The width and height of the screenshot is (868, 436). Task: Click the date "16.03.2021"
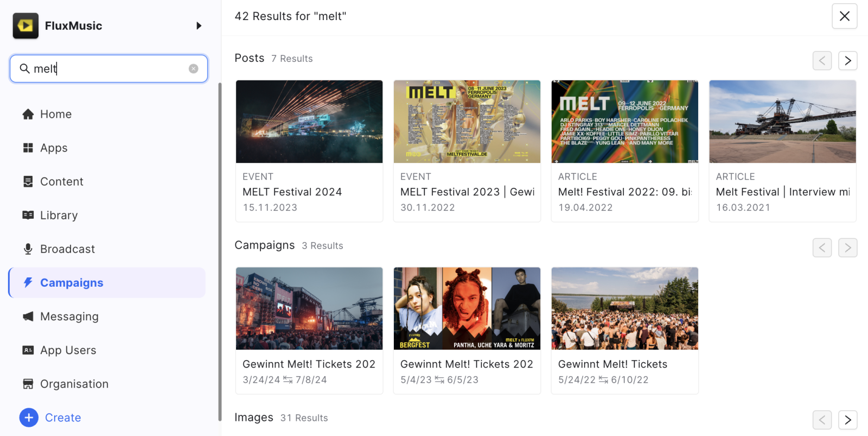point(743,207)
